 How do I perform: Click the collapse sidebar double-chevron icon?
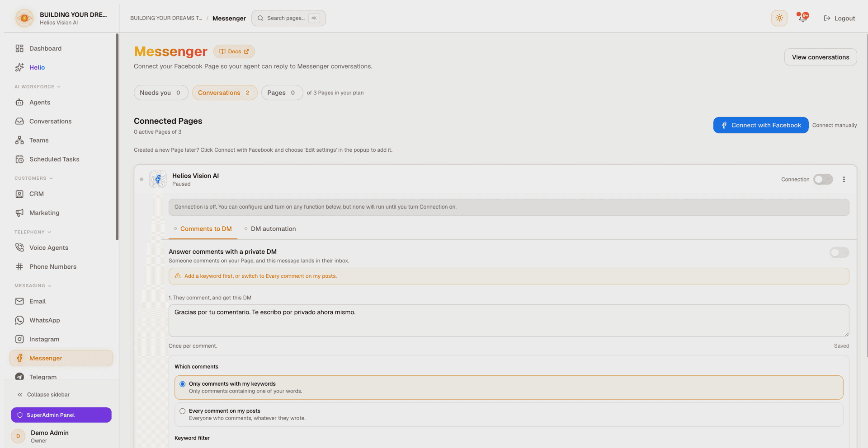tap(20, 395)
